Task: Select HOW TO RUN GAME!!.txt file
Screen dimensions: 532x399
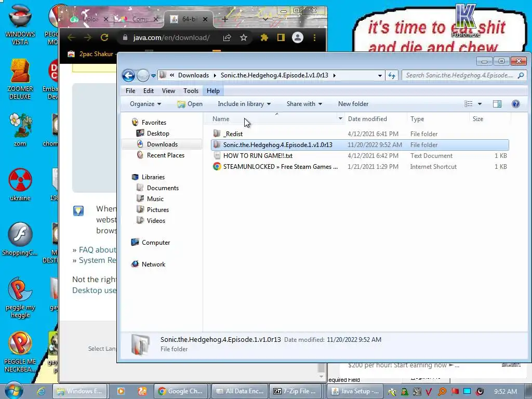Action: 360,156
